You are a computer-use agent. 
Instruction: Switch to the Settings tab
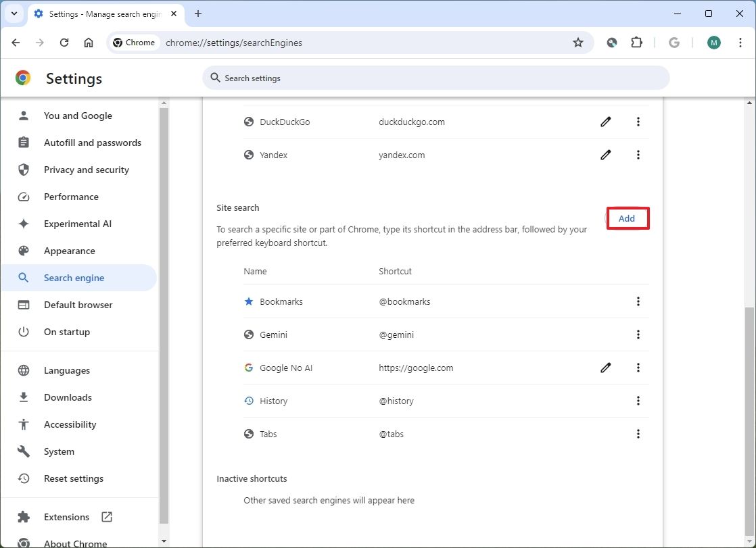click(x=100, y=14)
